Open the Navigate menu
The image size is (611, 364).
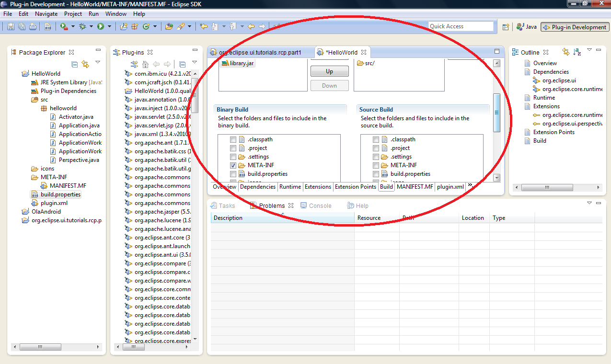[46, 14]
